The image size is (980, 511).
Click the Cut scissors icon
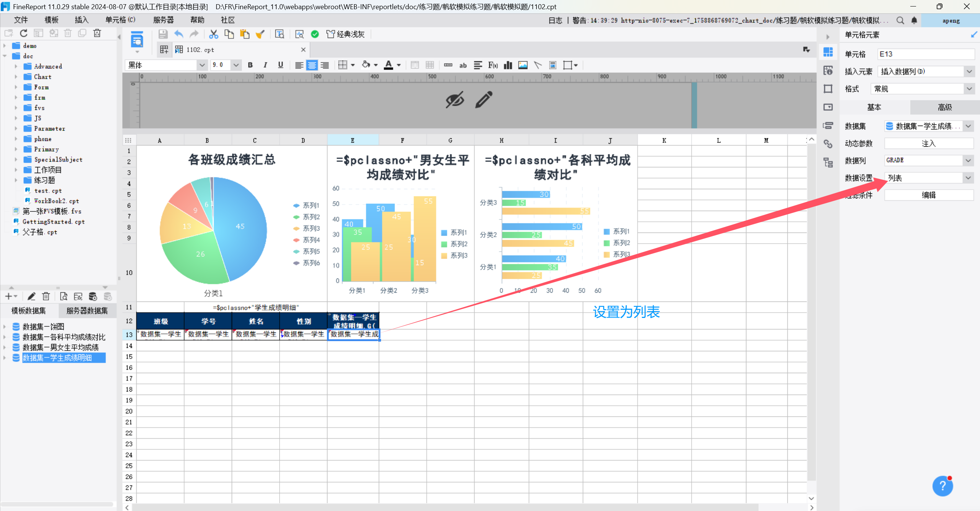click(213, 34)
